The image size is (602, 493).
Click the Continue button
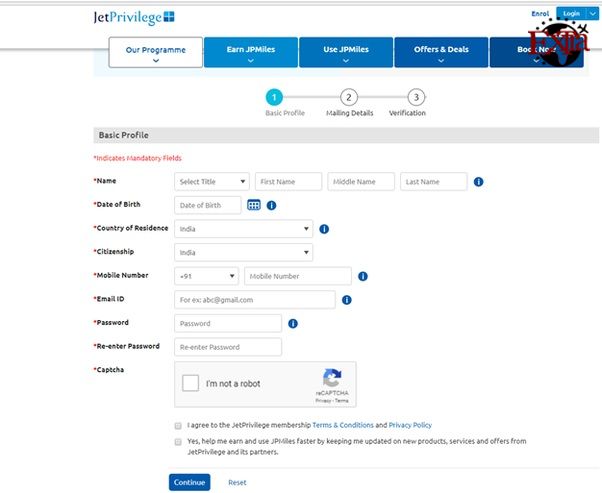[189, 482]
